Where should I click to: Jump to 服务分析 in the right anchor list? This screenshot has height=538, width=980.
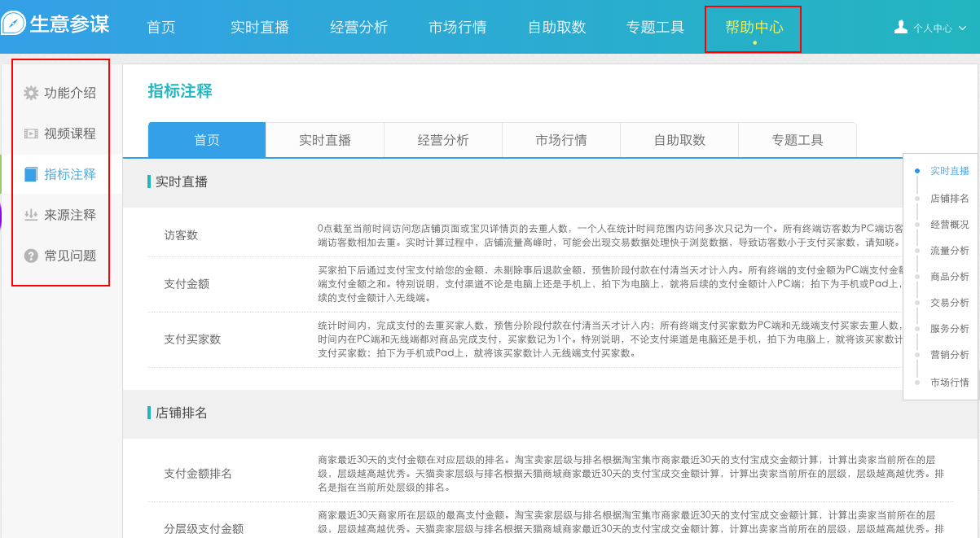coord(950,328)
